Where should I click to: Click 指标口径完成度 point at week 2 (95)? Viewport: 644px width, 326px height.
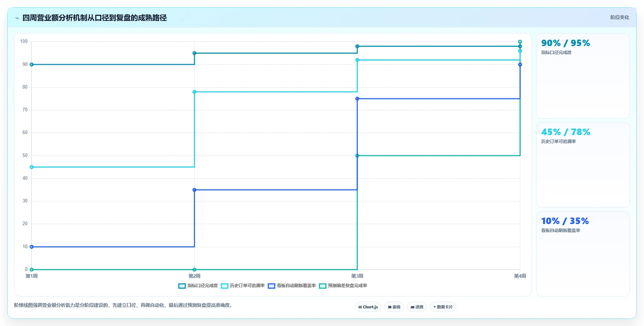(x=194, y=53)
